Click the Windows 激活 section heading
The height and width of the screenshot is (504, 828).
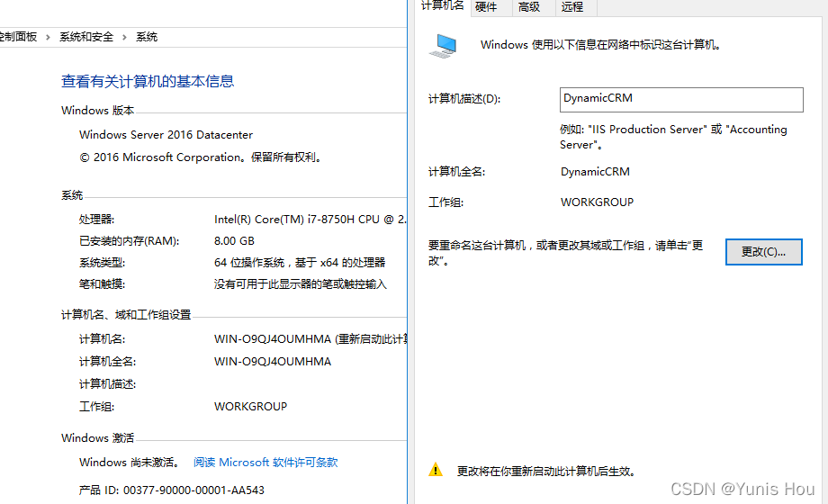[x=98, y=438]
